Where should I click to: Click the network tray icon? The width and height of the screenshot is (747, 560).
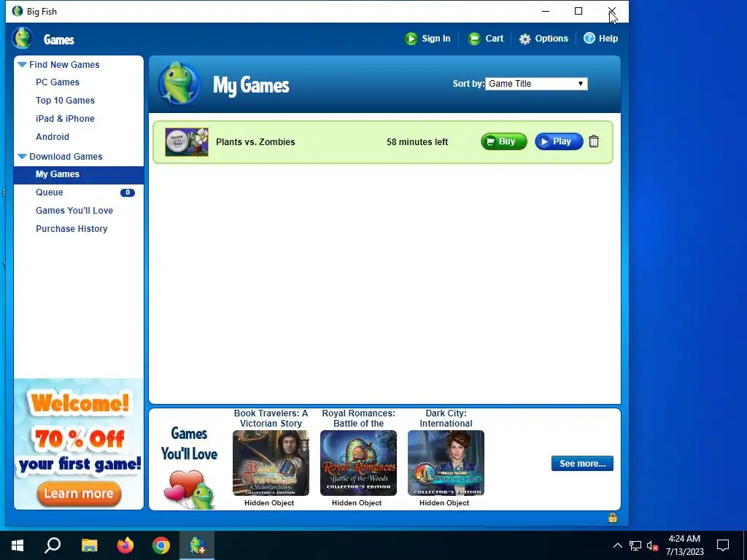(x=635, y=545)
